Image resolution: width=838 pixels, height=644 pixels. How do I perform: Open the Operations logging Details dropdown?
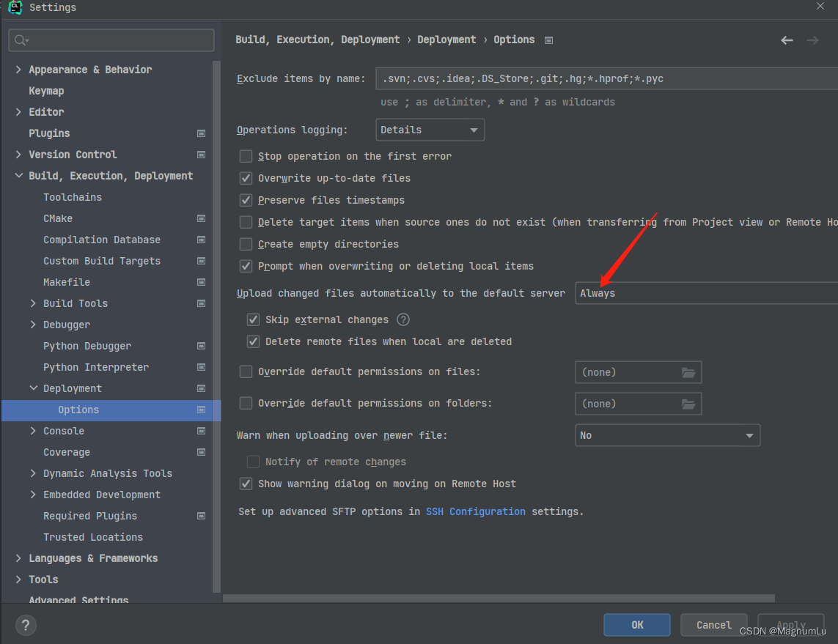point(430,129)
